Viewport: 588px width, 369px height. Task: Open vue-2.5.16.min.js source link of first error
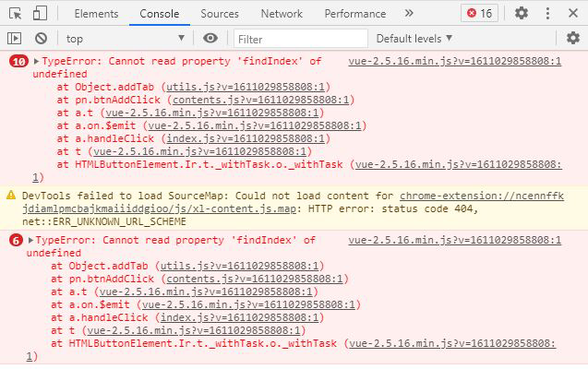click(454, 61)
